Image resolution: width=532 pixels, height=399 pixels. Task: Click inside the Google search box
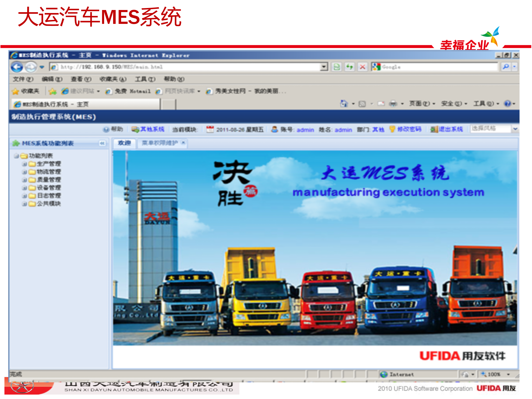point(432,67)
